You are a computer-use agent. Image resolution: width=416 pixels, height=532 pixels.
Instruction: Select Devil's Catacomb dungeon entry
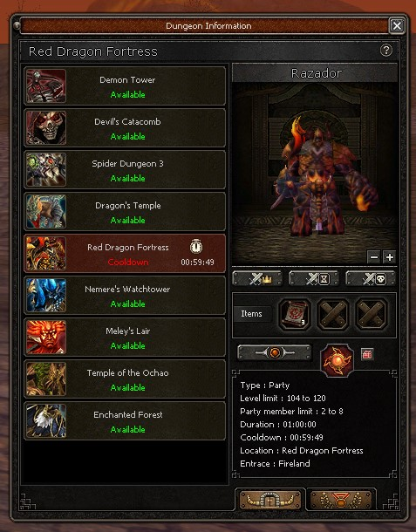[125, 128]
